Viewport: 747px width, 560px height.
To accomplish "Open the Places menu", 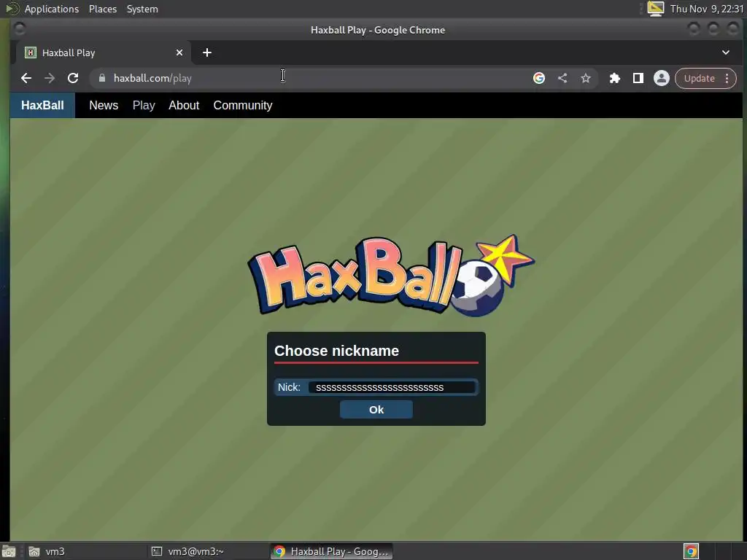I will pos(102,9).
